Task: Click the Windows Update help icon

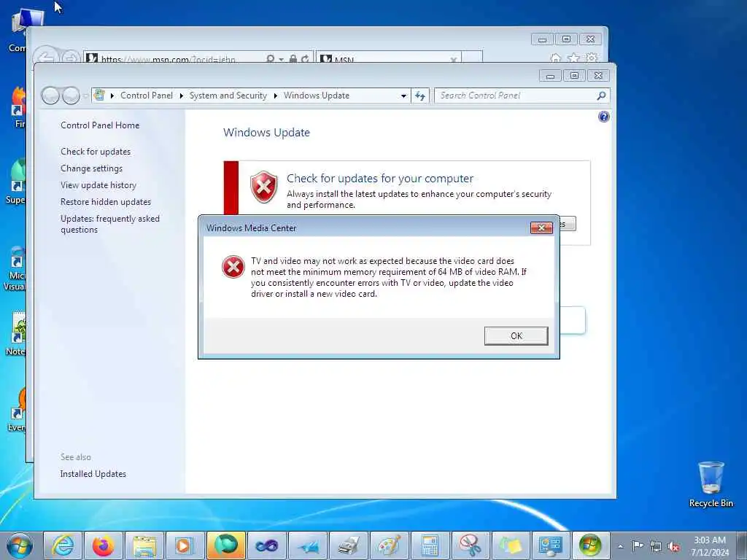Action: [603, 117]
